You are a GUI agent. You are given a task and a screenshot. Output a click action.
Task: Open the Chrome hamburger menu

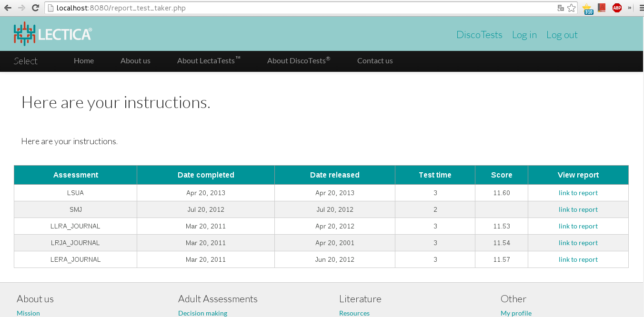[641, 8]
